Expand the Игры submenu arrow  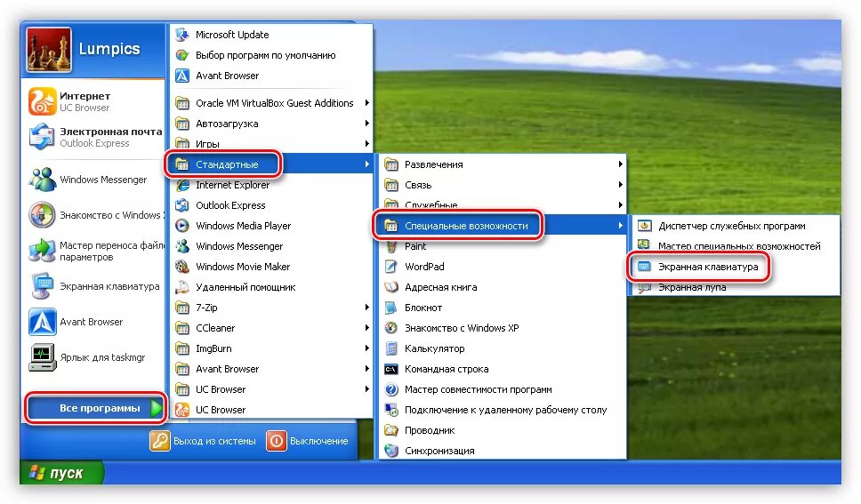[x=366, y=144]
